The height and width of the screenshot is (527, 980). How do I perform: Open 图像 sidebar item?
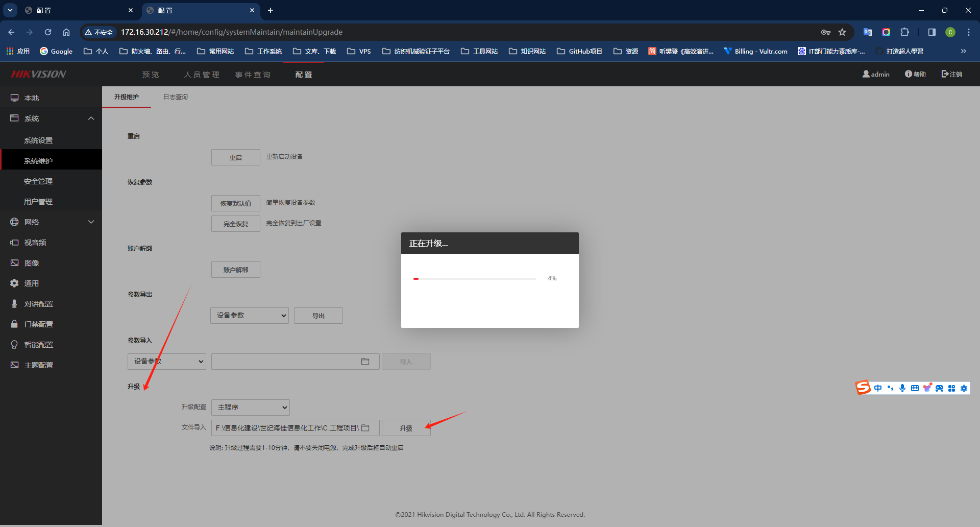(x=51, y=262)
